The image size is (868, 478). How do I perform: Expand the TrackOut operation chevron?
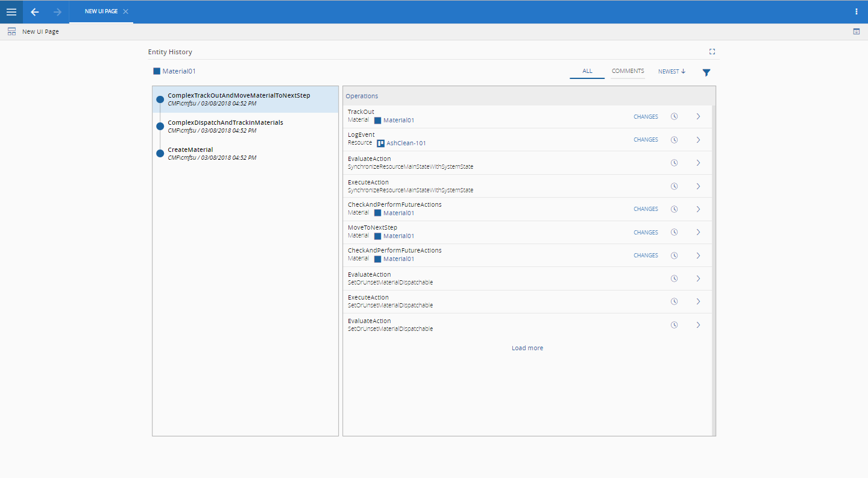point(698,116)
